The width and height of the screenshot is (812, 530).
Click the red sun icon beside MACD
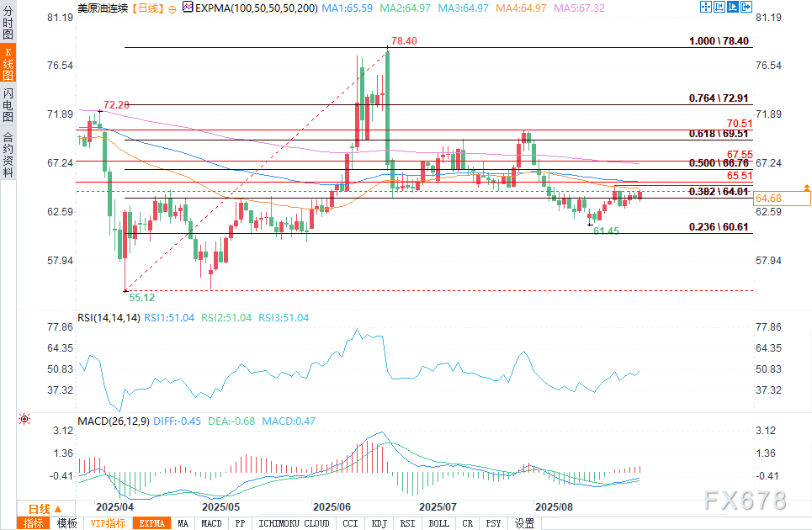tap(24, 419)
